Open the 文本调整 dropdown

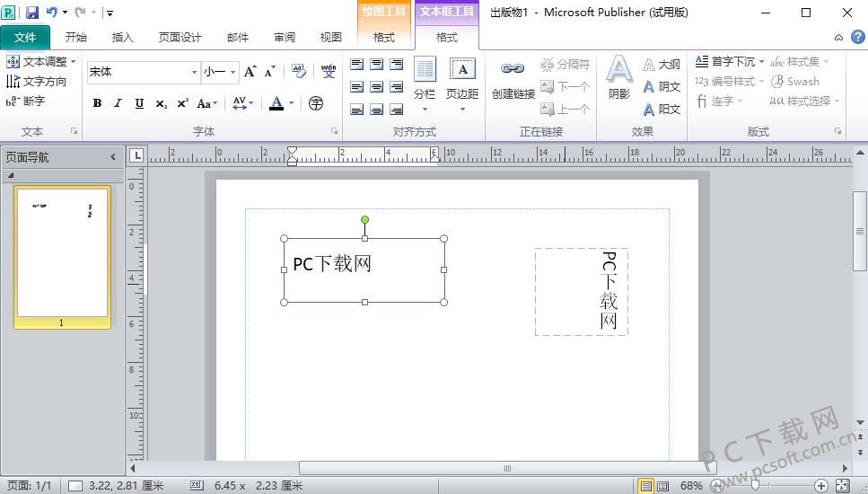coord(41,61)
